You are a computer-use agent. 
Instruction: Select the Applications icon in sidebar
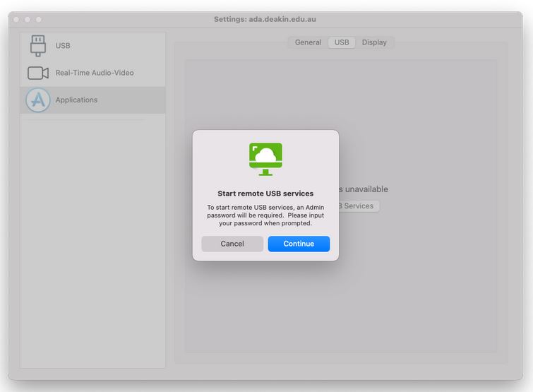tap(37, 100)
